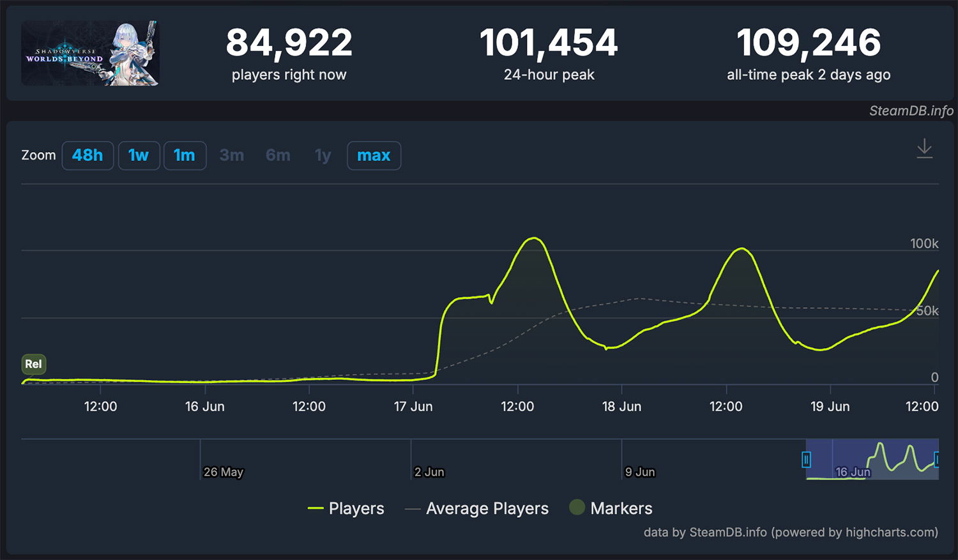
Task: Set zoom range to 48h
Action: pyautogui.click(x=87, y=156)
